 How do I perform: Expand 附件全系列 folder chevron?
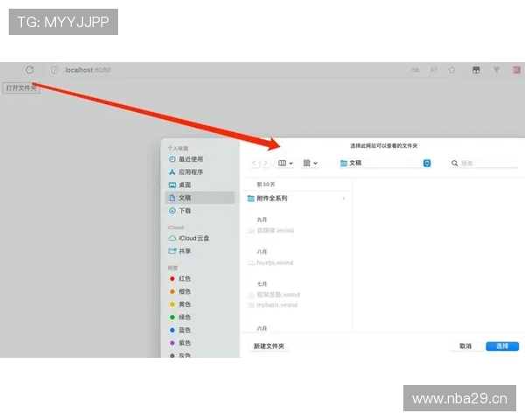coord(344,199)
